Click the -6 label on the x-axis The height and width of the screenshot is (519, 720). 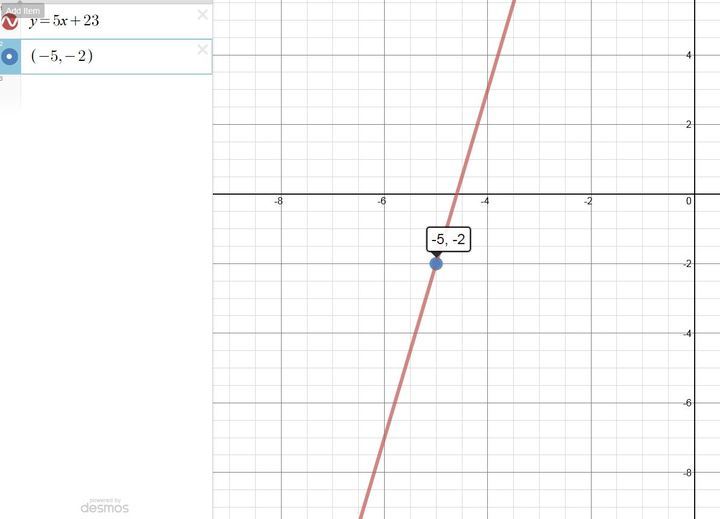point(381,202)
